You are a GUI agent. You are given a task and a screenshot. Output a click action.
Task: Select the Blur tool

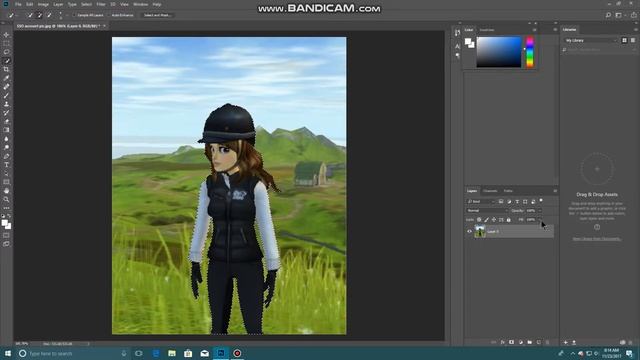click(6, 139)
